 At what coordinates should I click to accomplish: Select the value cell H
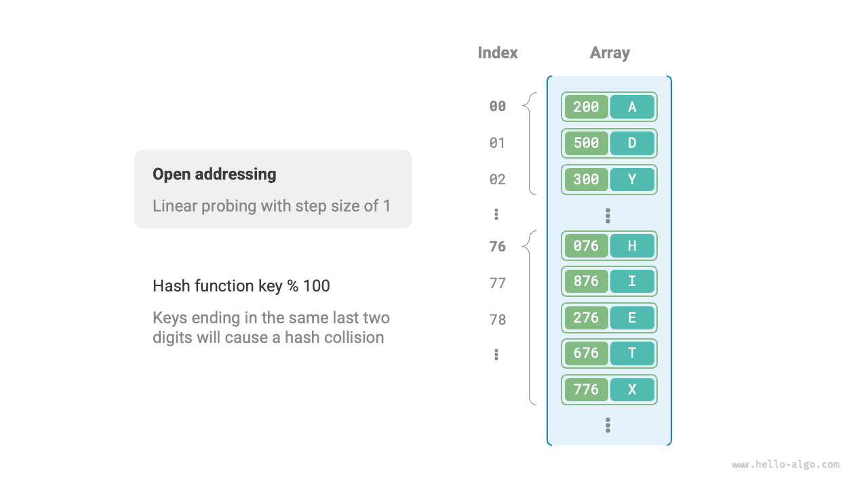click(632, 246)
